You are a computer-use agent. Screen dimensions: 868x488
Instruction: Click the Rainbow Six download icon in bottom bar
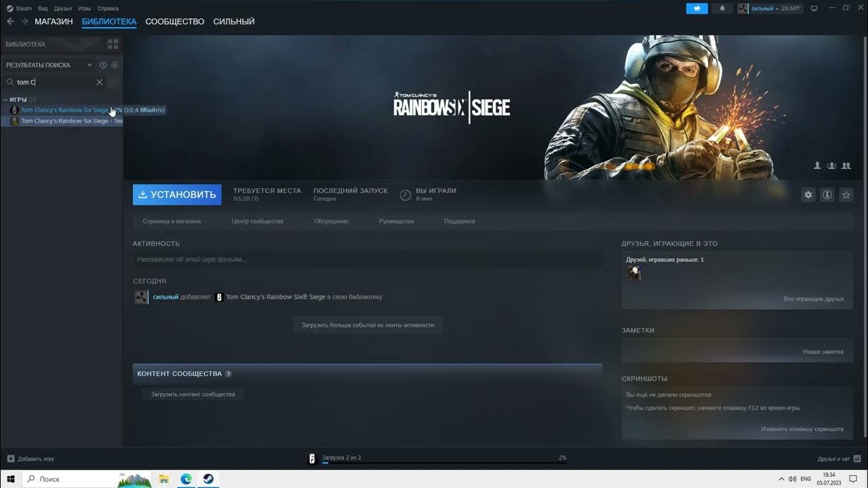pos(312,459)
